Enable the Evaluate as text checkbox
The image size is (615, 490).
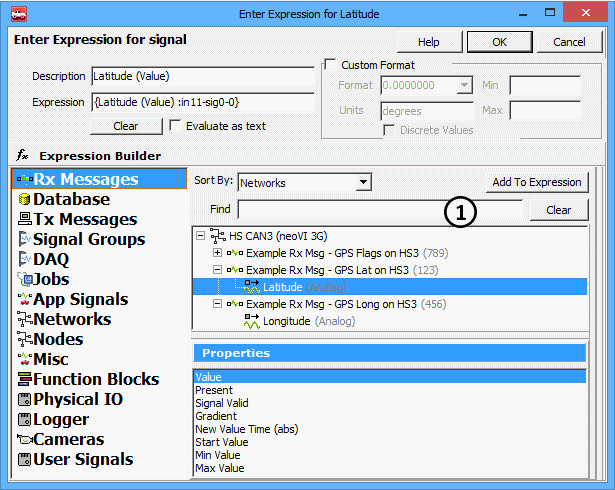click(175, 126)
